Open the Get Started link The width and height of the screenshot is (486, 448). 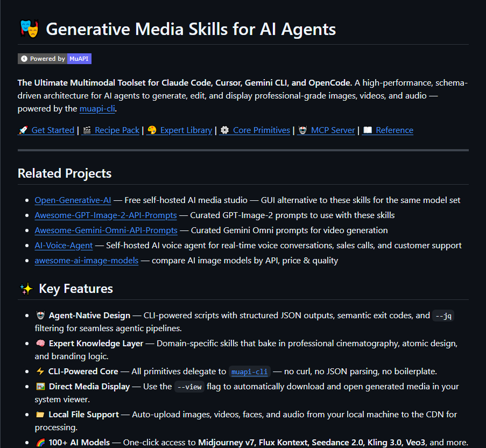[53, 130]
